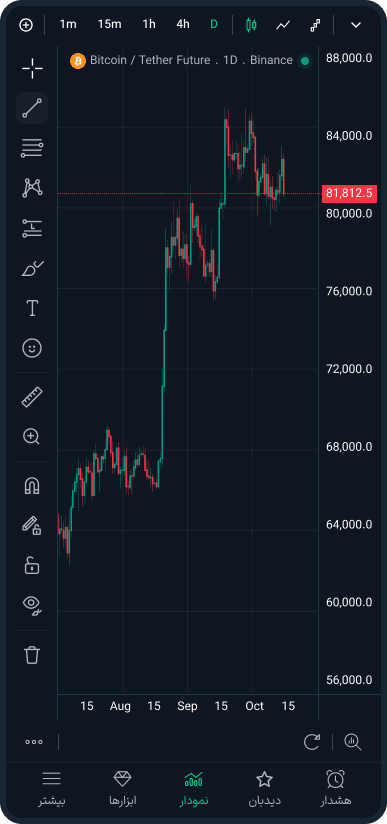Select the brush drawing tool
Screen dimensions: 387x824
[32, 269]
